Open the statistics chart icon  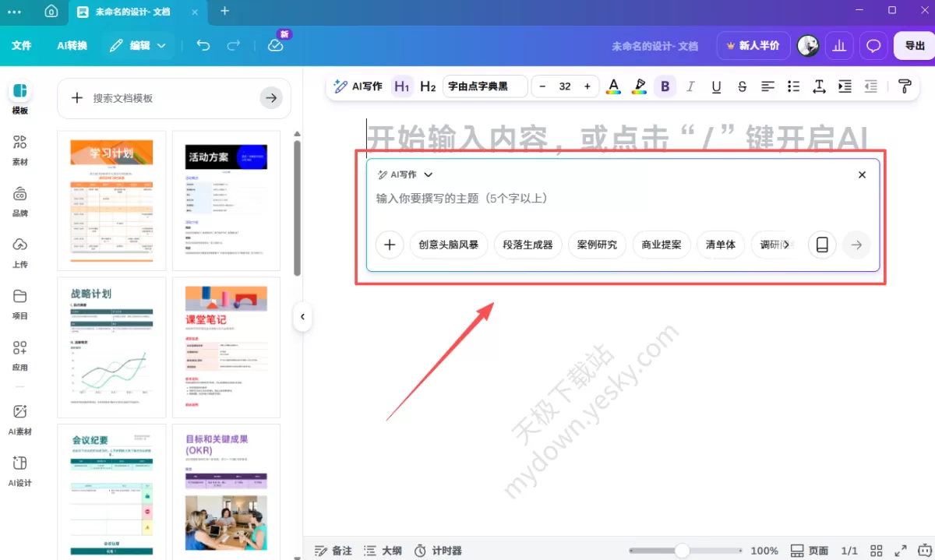click(839, 46)
